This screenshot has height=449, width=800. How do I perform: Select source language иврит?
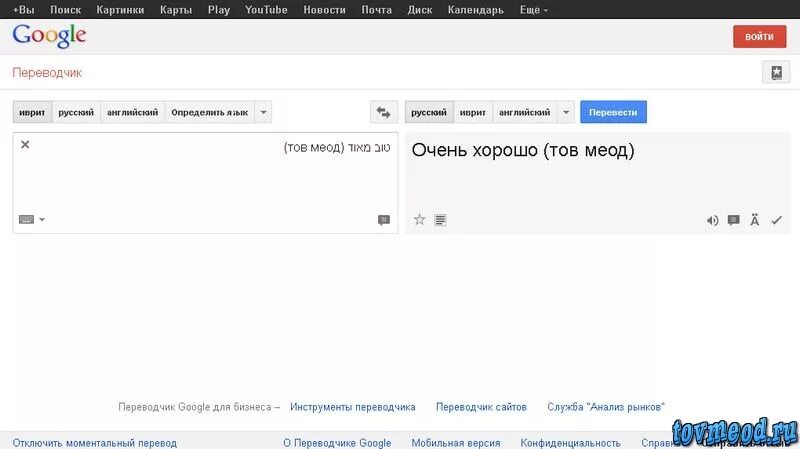click(32, 112)
